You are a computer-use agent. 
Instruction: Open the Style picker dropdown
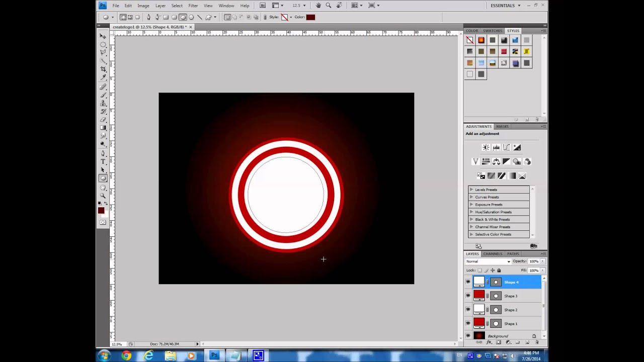tap(291, 17)
